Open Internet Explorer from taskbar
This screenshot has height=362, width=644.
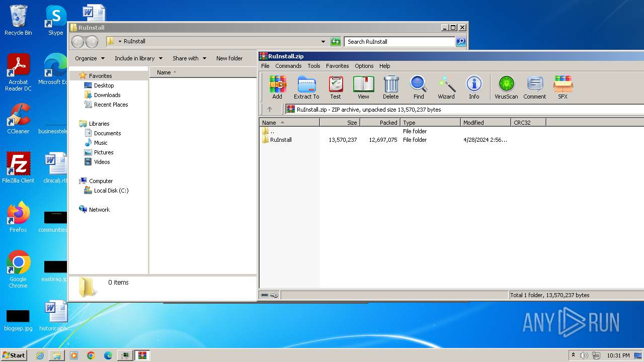click(40, 355)
